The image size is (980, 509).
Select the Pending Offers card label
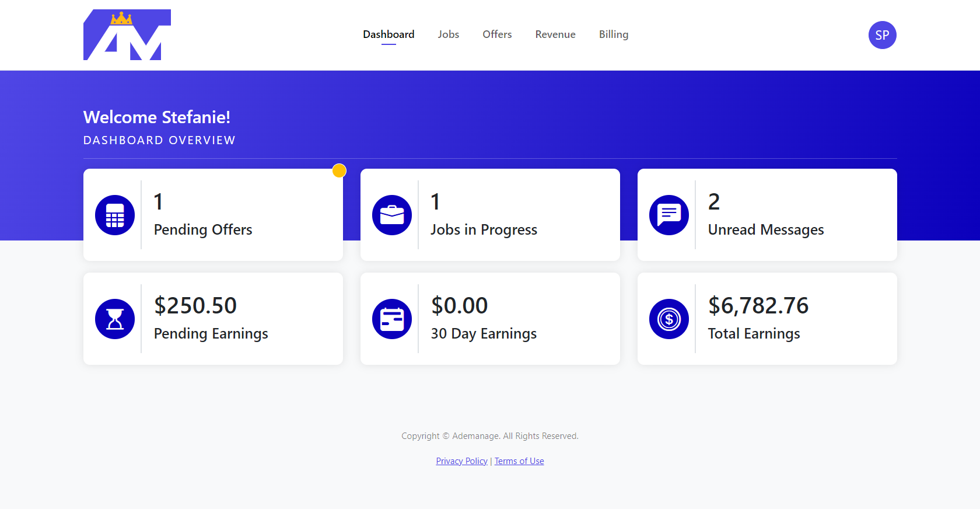203,230
